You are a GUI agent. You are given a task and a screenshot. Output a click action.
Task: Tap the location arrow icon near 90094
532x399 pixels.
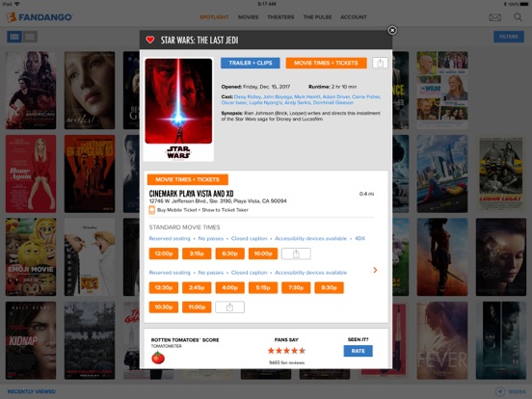click(500, 391)
